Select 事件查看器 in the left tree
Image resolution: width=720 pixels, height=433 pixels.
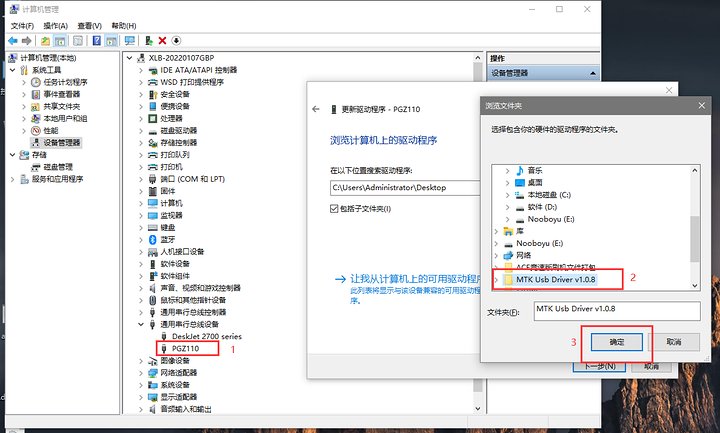tap(62, 94)
